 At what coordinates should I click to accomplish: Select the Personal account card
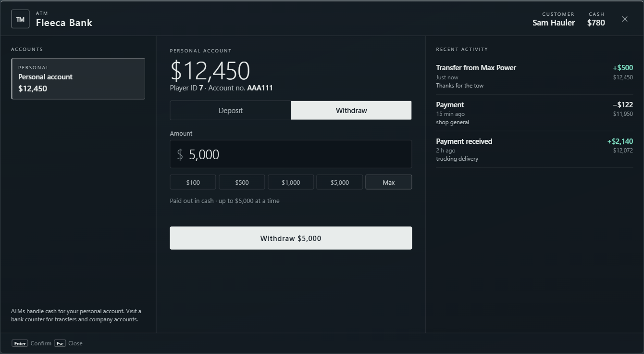click(x=78, y=79)
